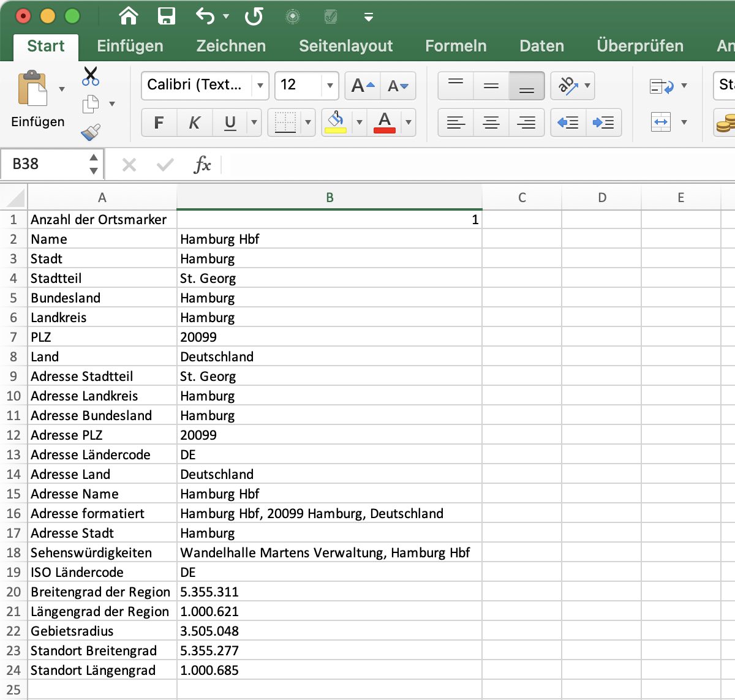Select column D by its header
Image resolution: width=735 pixels, height=700 pixels.
tap(602, 198)
